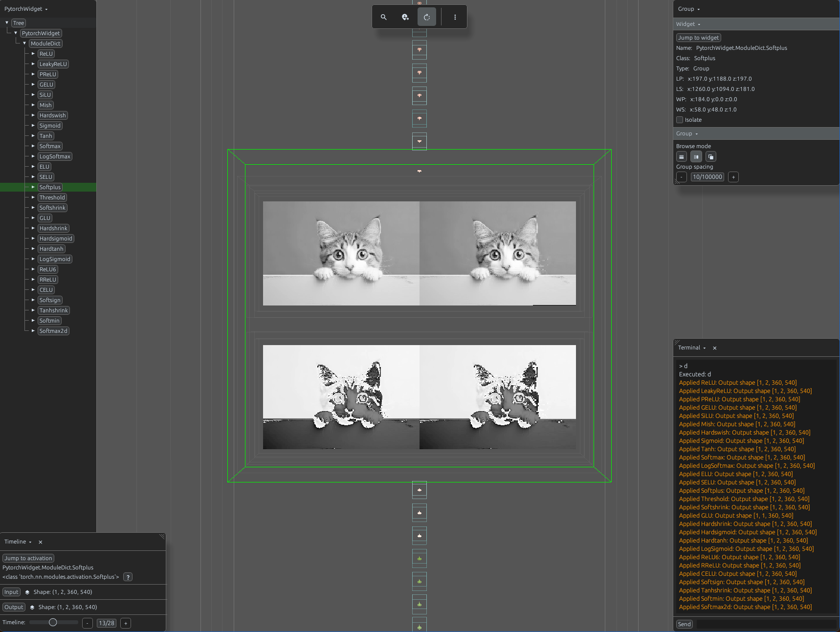Viewport: 840px width, 632px height.
Task: Collapse the Tree root node arrow
Action: pyautogui.click(x=7, y=22)
